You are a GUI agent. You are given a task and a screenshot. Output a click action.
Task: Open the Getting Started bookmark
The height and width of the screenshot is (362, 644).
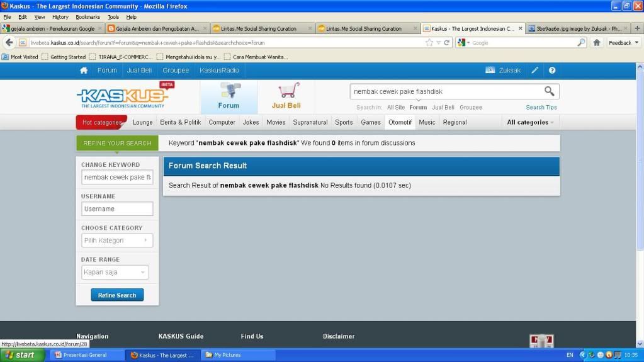64,57
